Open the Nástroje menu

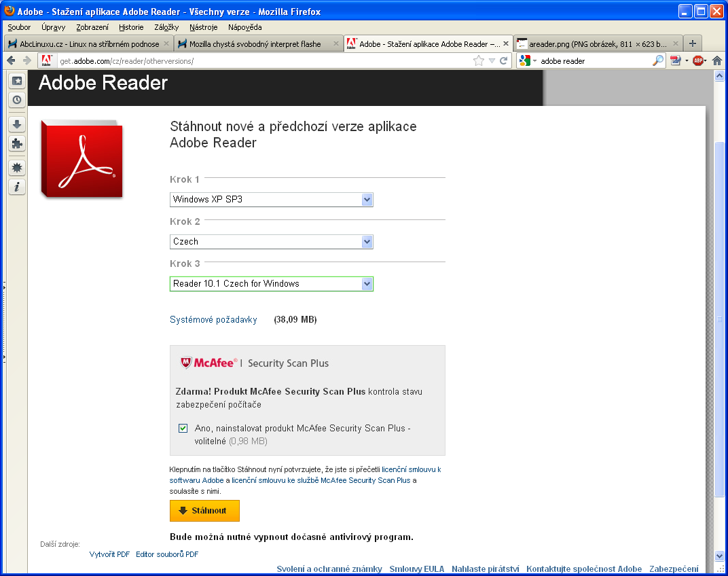coord(203,27)
